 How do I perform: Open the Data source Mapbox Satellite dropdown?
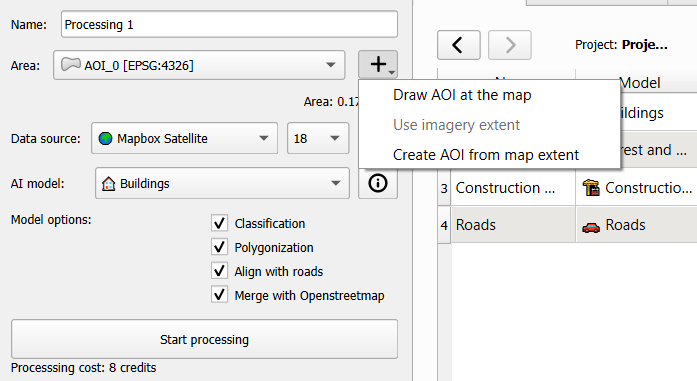click(x=184, y=138)
